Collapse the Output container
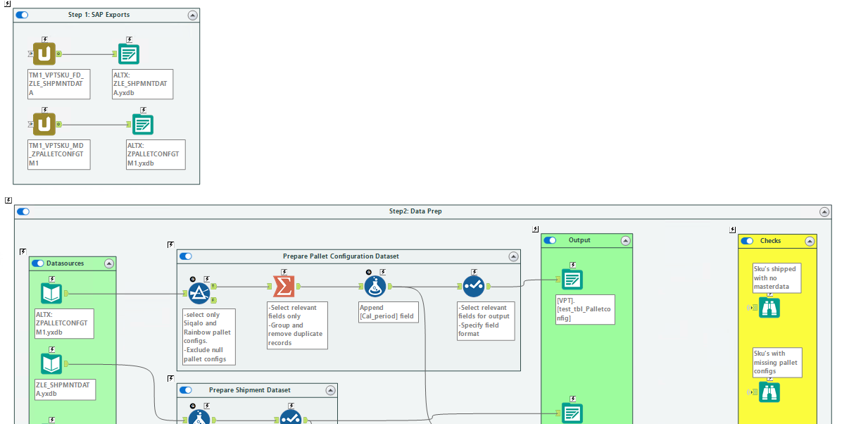The width and height of the screenshot is (868, 424). click(625, 239)
